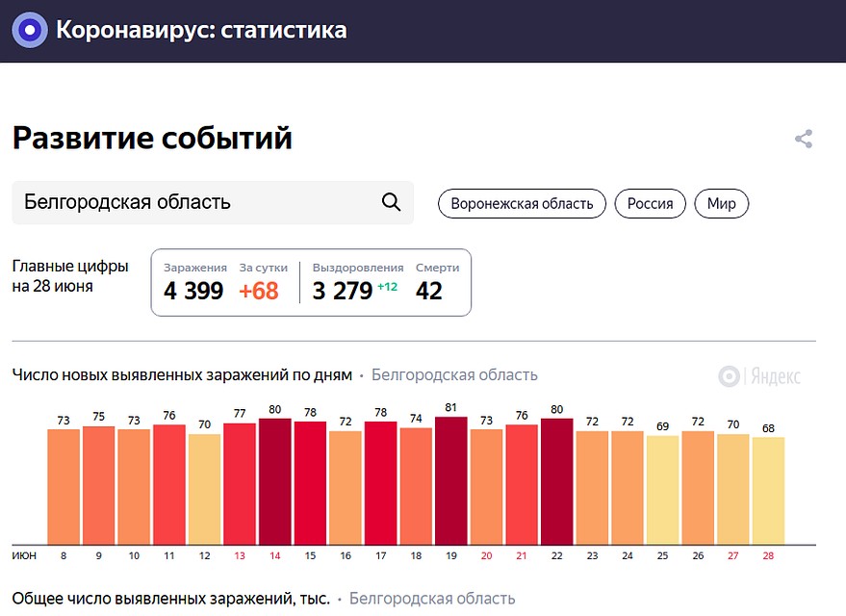Select the Воронежская область region chip
Image resolution: width=846 pixels, height=616 pixels.
[x=522, y=204]
